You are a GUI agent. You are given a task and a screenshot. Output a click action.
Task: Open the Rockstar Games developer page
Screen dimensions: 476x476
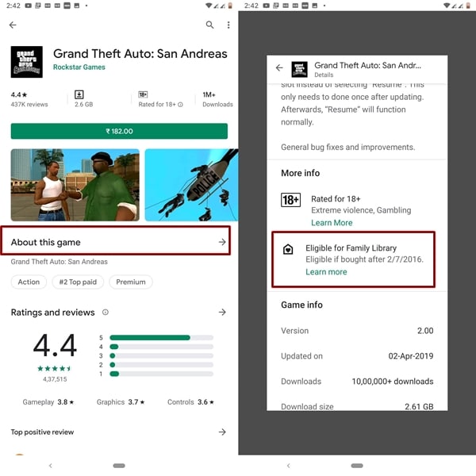tap(79, 67)
